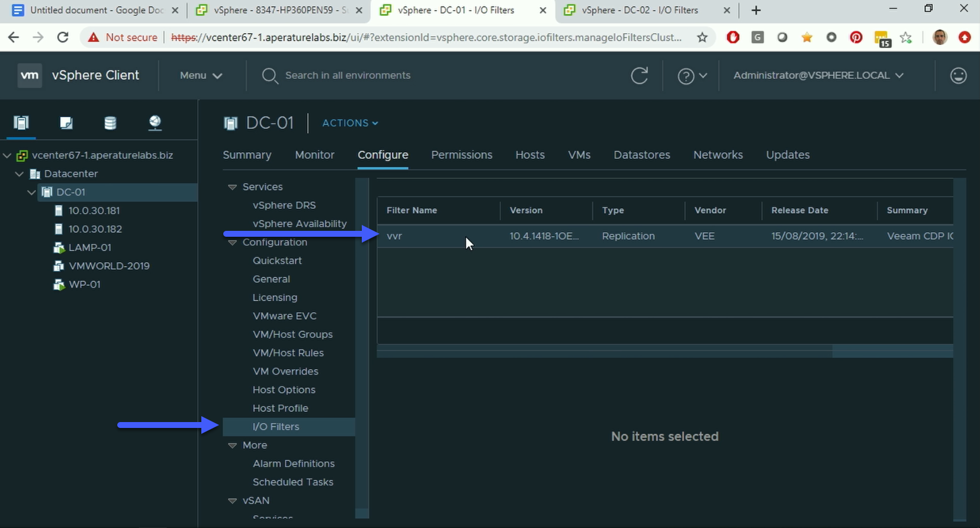Viewport: 980px width, 528px height.
Task: Switch to the Updates tab
Action: click(x=788, y=154)
